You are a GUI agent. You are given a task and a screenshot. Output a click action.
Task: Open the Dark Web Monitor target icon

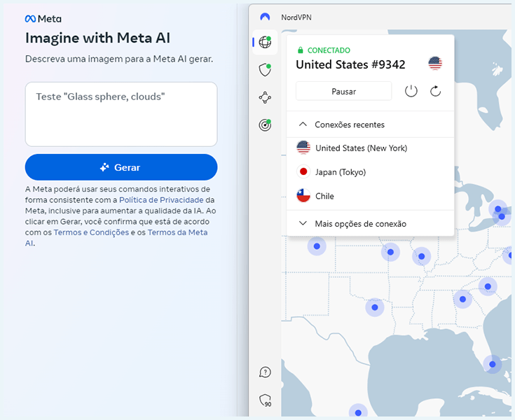tap(265, 125)
